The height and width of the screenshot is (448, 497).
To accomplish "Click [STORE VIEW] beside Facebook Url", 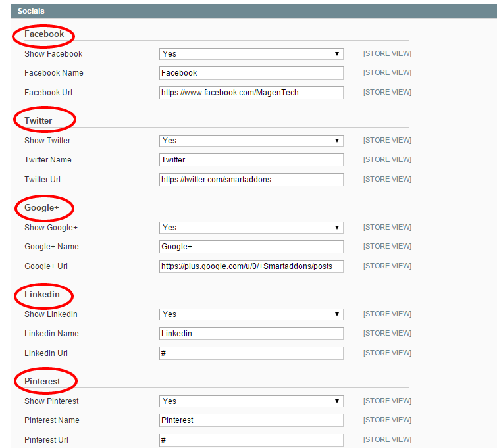I will pyautogui.click(x=387, y=92).
